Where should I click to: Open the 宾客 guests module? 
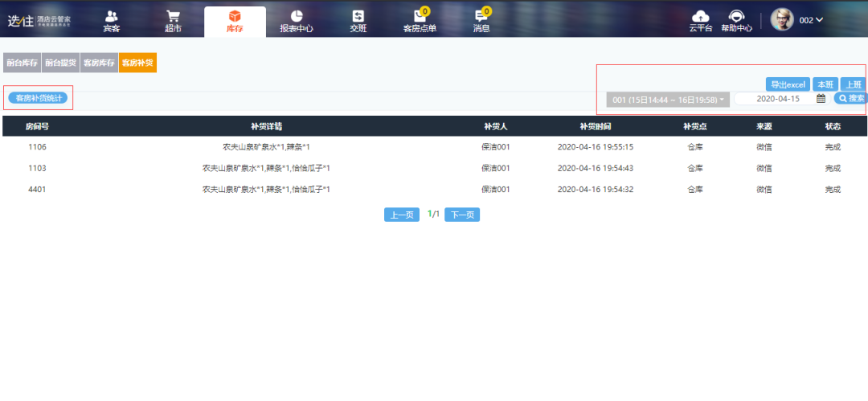pos(111,22)
